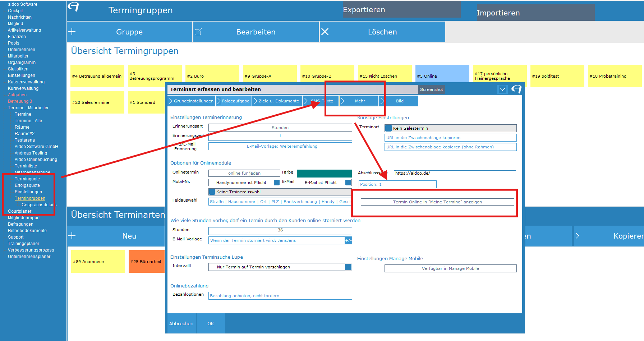Click the arrow icon beside Kopieren
Screen dimensions: 644x341
pos(577,236)
